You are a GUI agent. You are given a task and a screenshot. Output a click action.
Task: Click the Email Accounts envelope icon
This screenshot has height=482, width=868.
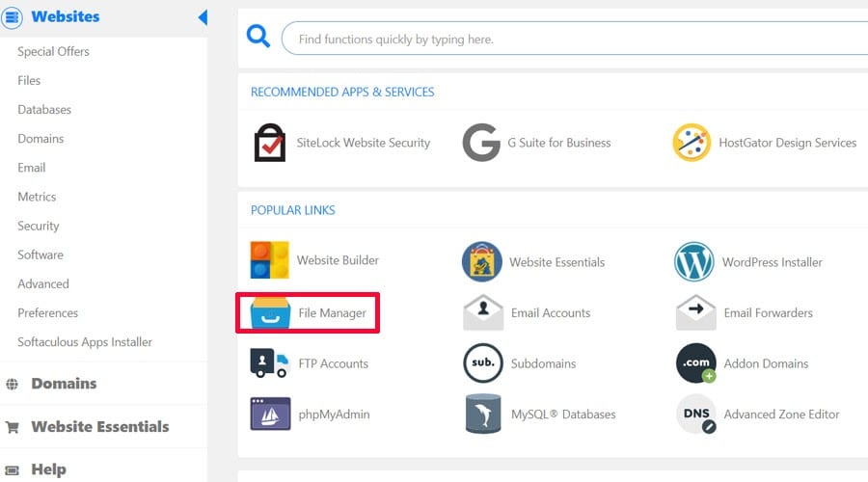pyautogui.click(x=483, y=312)
